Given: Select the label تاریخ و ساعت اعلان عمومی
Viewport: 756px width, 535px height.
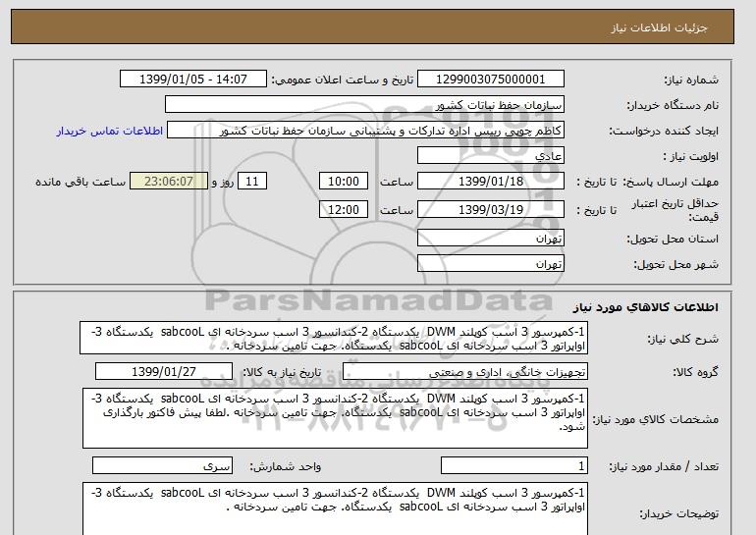Looking at the screenshot, I should [x=343, y=80].
